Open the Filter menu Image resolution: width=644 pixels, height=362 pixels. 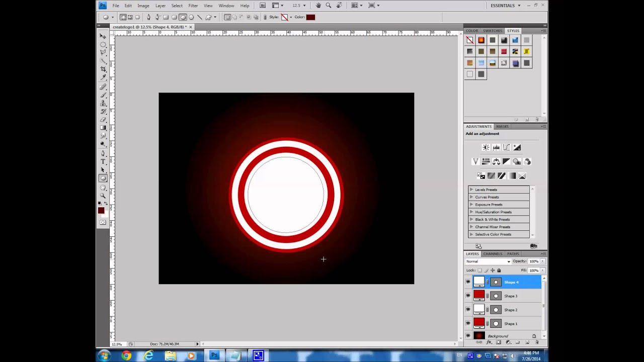(x=193, y=6)
